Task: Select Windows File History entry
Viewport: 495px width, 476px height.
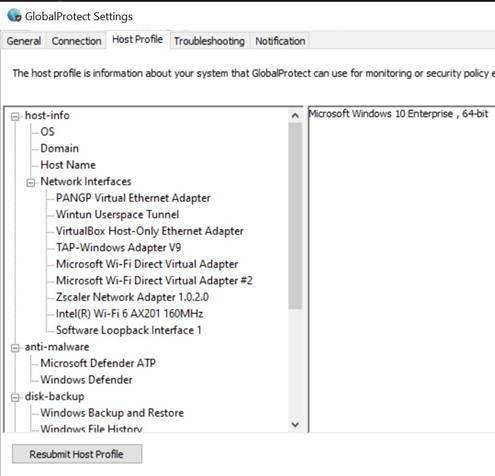Action: point(92,428)
